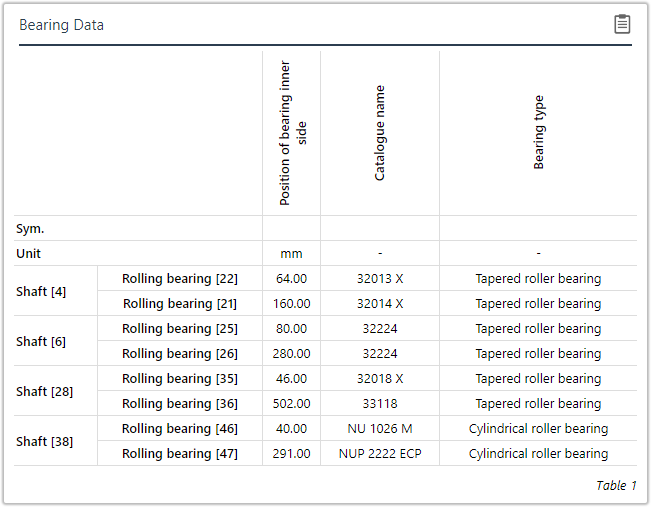The image size is (652, 508).
Task: Select the 502.00 position value cell
Action: 291,404
